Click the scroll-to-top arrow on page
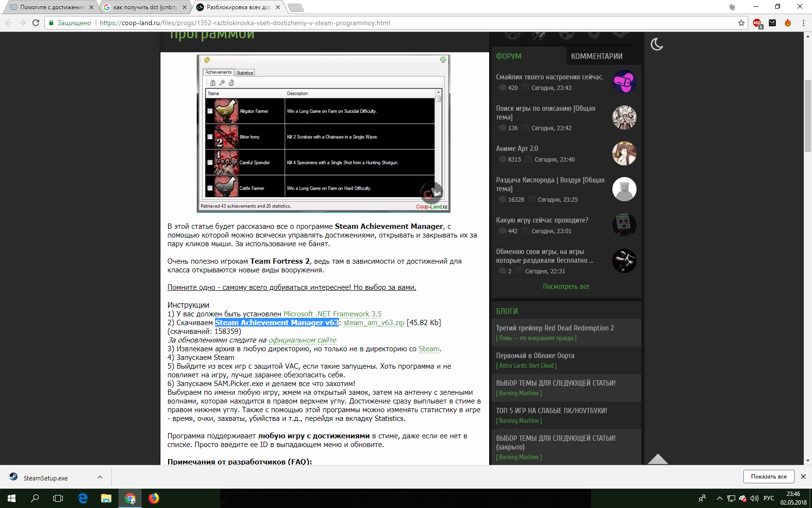The width and height of the screenshot is (812, 508). [x=658, y=459]
